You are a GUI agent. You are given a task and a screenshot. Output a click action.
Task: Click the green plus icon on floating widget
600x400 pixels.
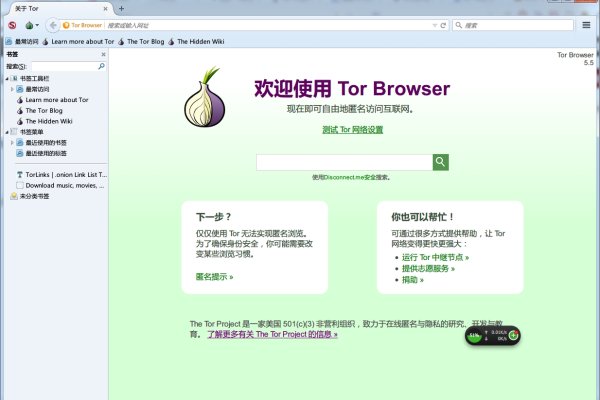point(513,334)
